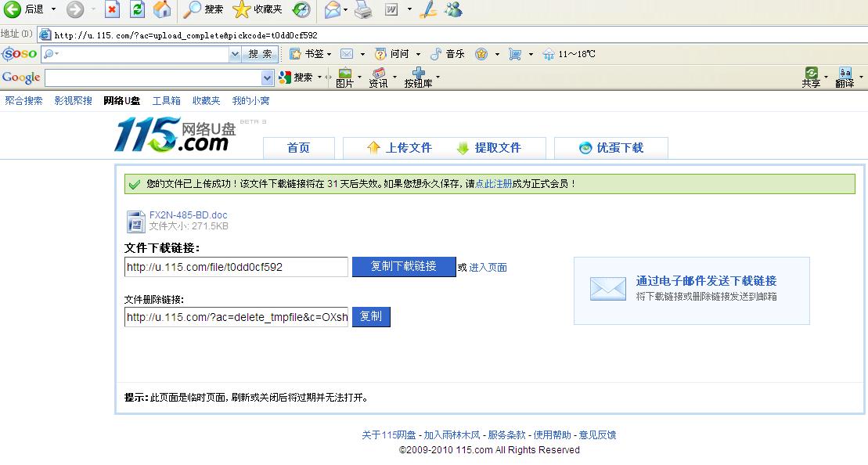Open the History icon in the toolbar
Screen dimensions: 868x465
point(301,9)
